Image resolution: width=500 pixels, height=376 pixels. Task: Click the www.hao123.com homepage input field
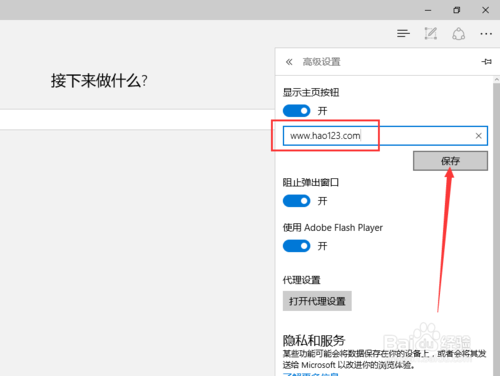[385, 136]
